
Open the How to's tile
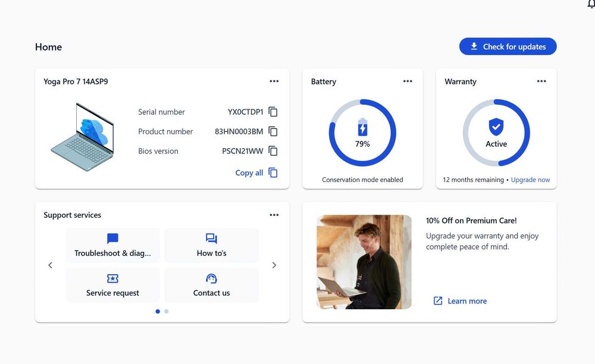click(211, 245)
